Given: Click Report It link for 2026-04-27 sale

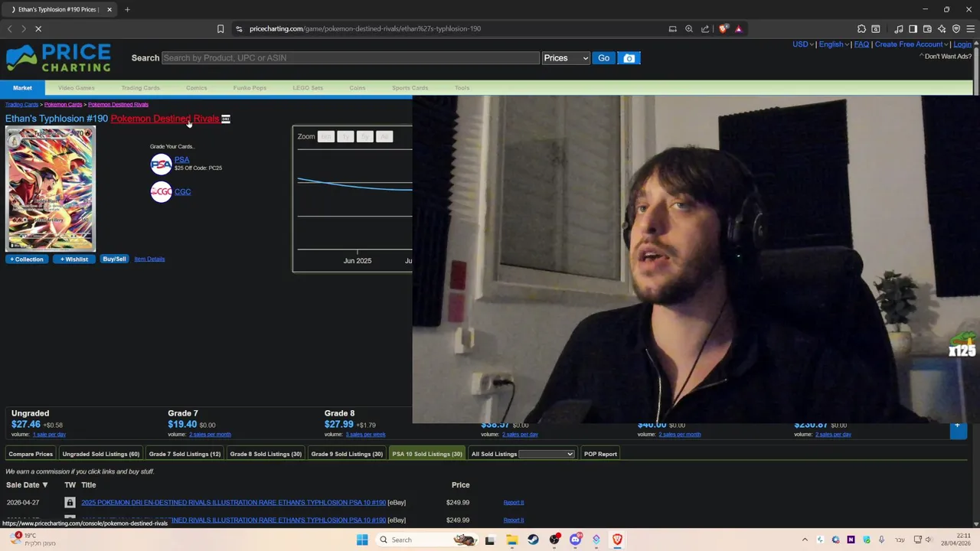Looking at the screenshot, I should pyautogui.click(x=514, y=503).
